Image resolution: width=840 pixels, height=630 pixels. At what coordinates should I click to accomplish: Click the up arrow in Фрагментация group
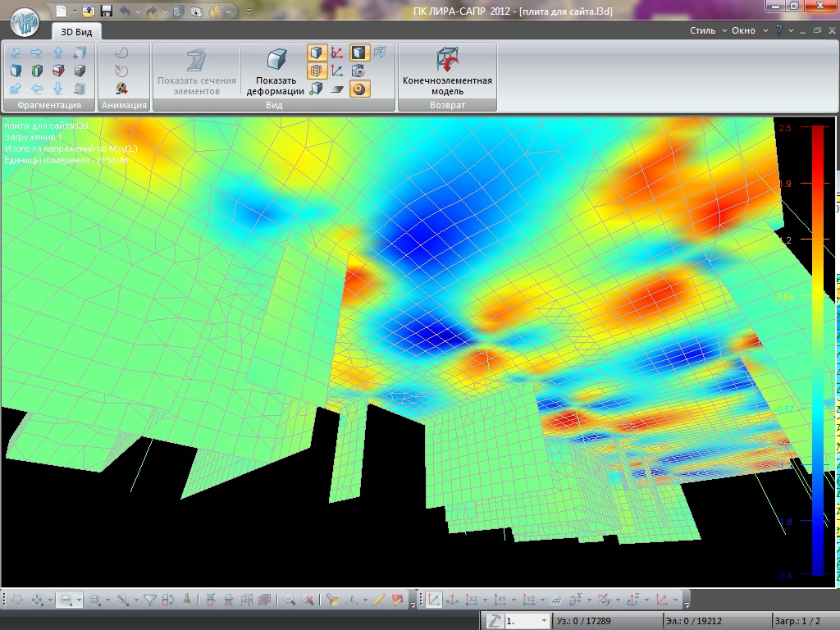click(x=58, y=53)
